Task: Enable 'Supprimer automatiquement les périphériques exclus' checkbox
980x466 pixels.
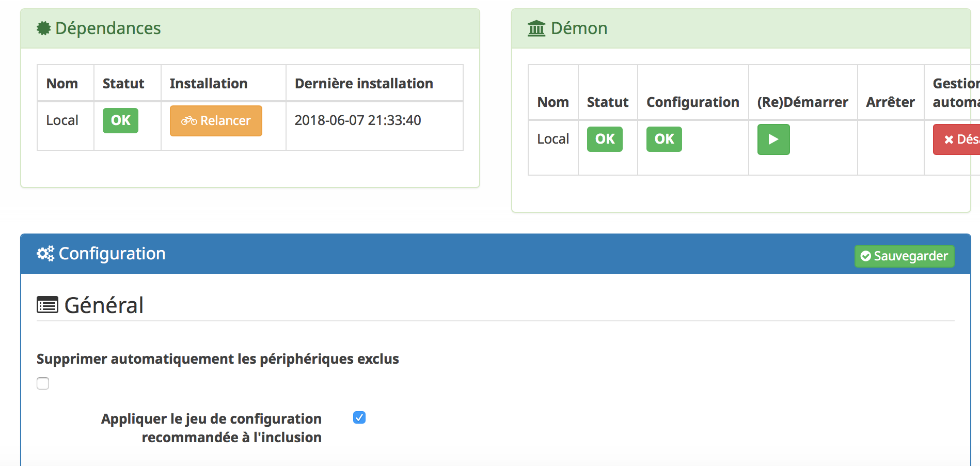Action: tap(43, 383)
